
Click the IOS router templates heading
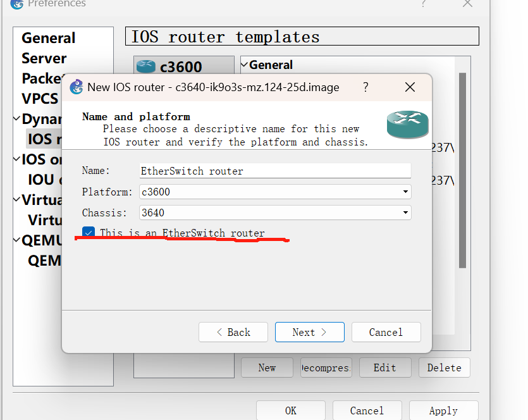pos(225,37)
